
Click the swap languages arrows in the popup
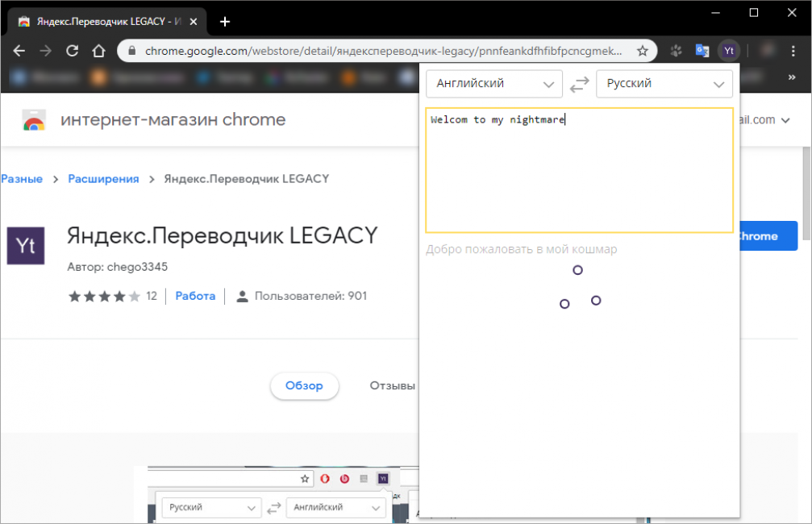point(579,84)
